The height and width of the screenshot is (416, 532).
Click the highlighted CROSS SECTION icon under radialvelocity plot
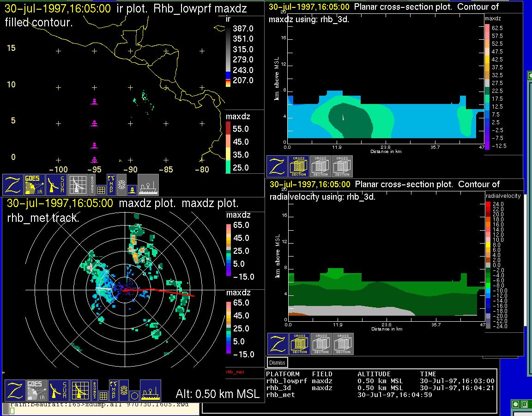[300, 344]
